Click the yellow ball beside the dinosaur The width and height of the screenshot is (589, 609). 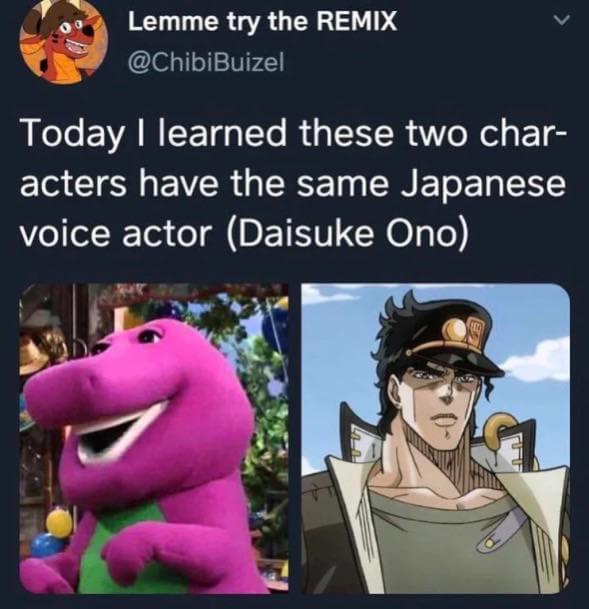59,523
